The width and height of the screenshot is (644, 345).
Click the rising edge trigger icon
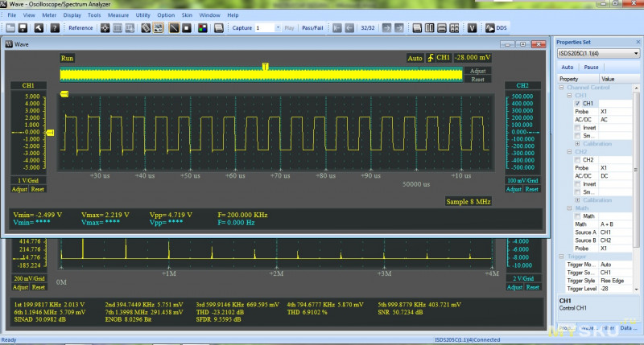[x=430, y=58]
